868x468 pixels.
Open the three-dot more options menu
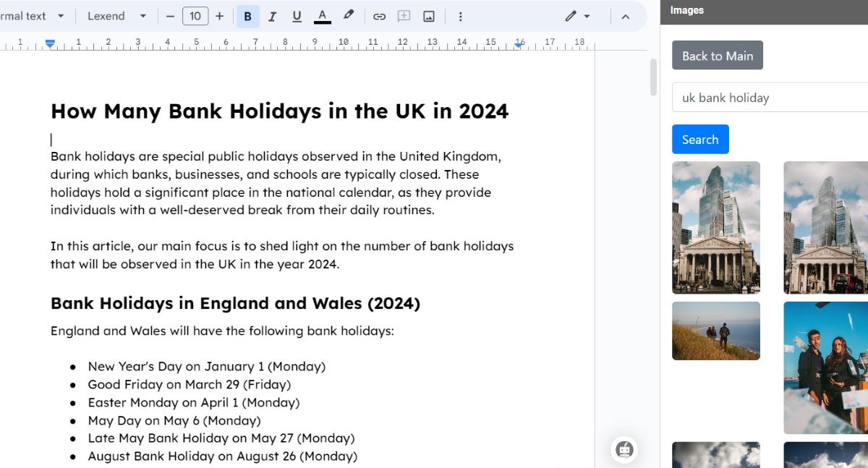click(461, 16)
